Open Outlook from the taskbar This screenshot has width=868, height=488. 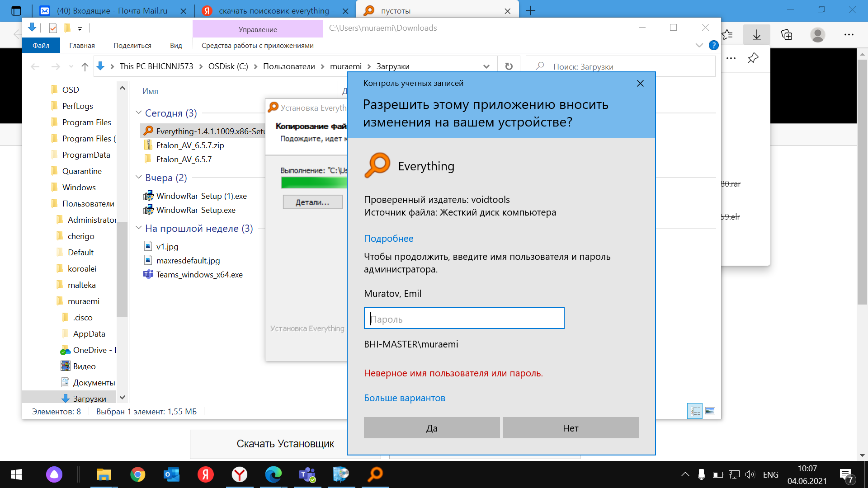click(x=172, y=474)
